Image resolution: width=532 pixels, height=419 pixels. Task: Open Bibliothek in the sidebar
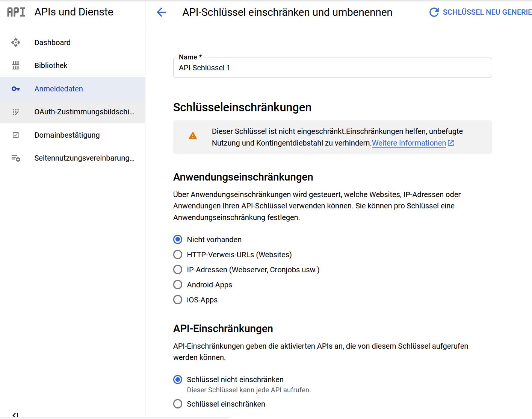coord(73,65)
